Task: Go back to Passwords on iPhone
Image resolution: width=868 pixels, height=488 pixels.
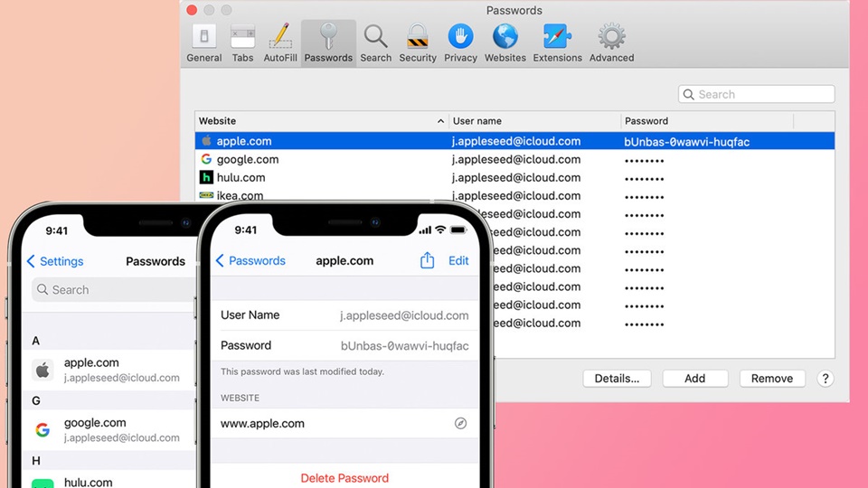Action: coord(250,261)
